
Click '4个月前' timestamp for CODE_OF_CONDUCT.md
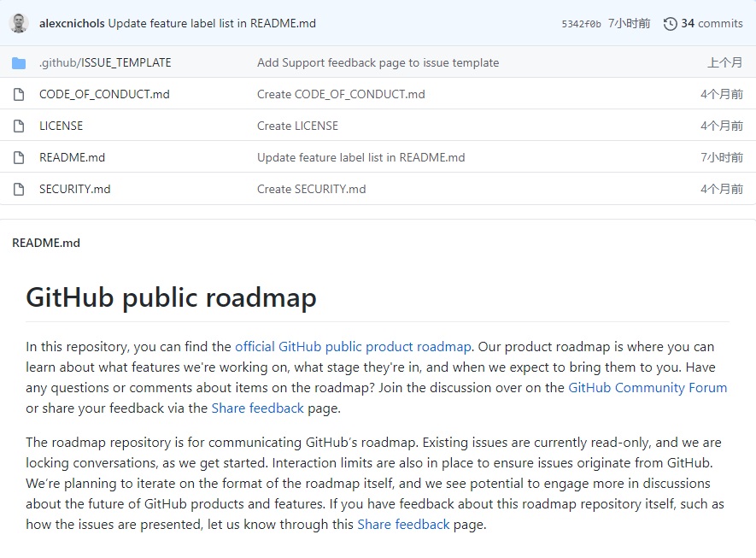(722, 94)
